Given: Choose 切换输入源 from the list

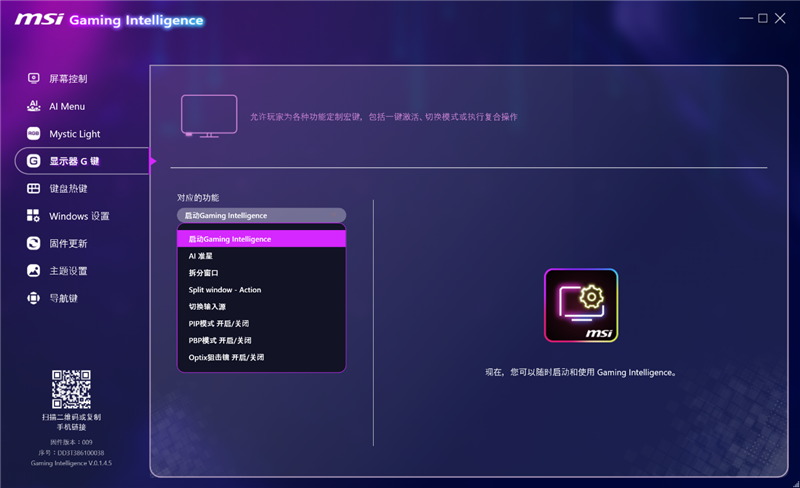Looking at the screenshot, I should pos(261,306).
